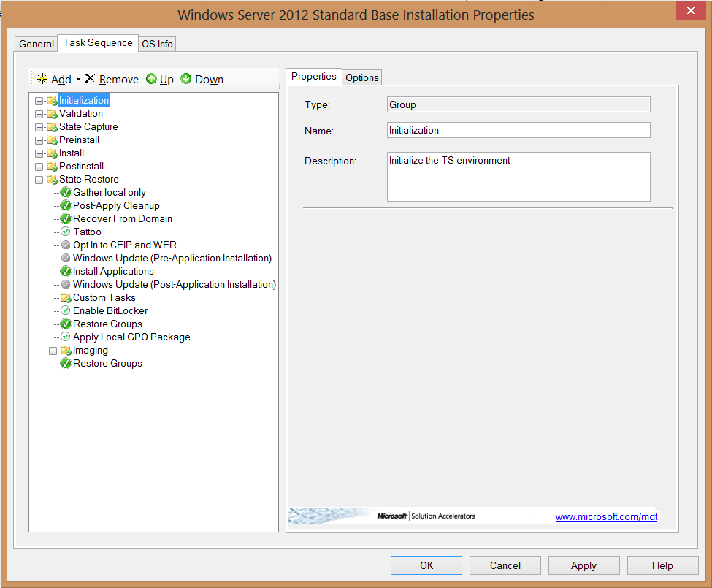Open the Add dropdown arrow

(78, 80)
